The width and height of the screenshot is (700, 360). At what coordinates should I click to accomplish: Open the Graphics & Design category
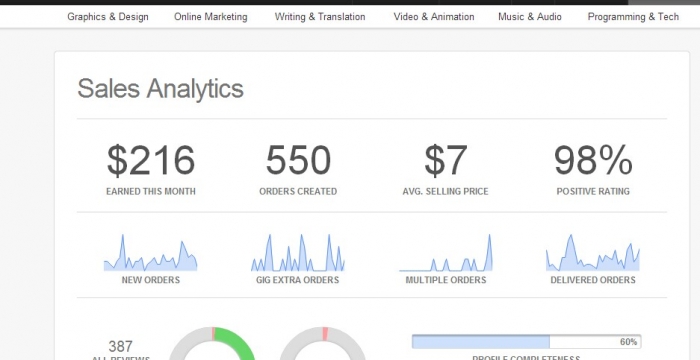click(x=108, y=17)
